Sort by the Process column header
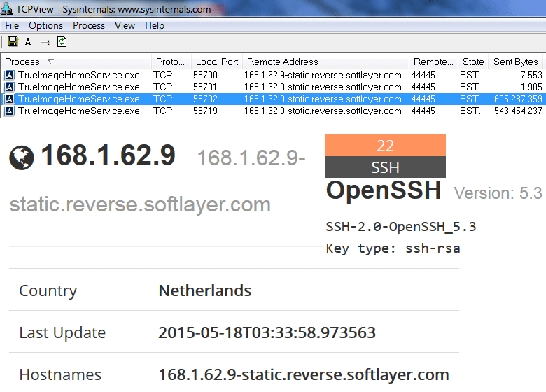This screenshot has height=392, width=546. pyautogui.click(x=76, y=62)
